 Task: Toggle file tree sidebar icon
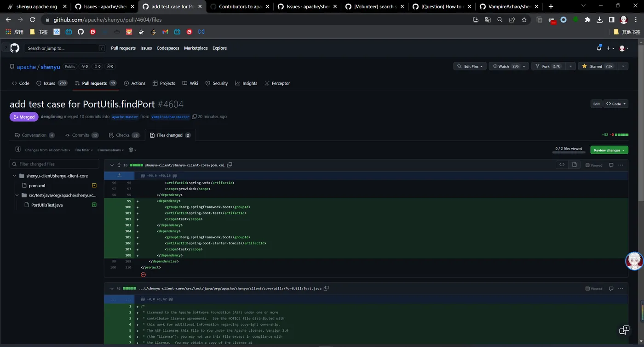tap(18, 150)
